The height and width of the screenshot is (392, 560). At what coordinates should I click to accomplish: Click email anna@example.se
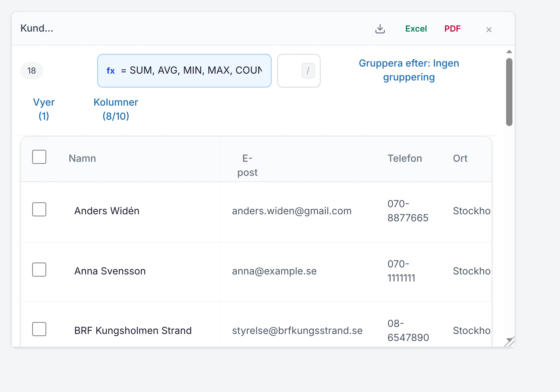(274, 271)
